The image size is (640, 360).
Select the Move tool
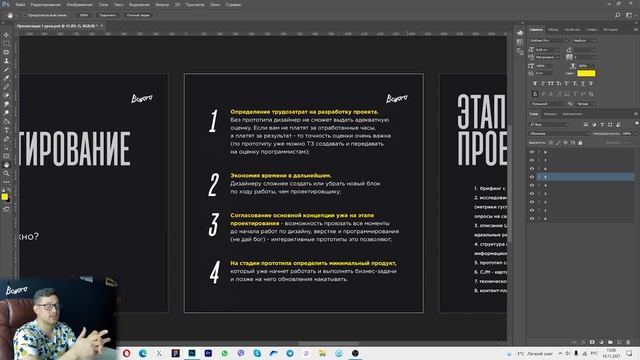[x=6, y=35]
